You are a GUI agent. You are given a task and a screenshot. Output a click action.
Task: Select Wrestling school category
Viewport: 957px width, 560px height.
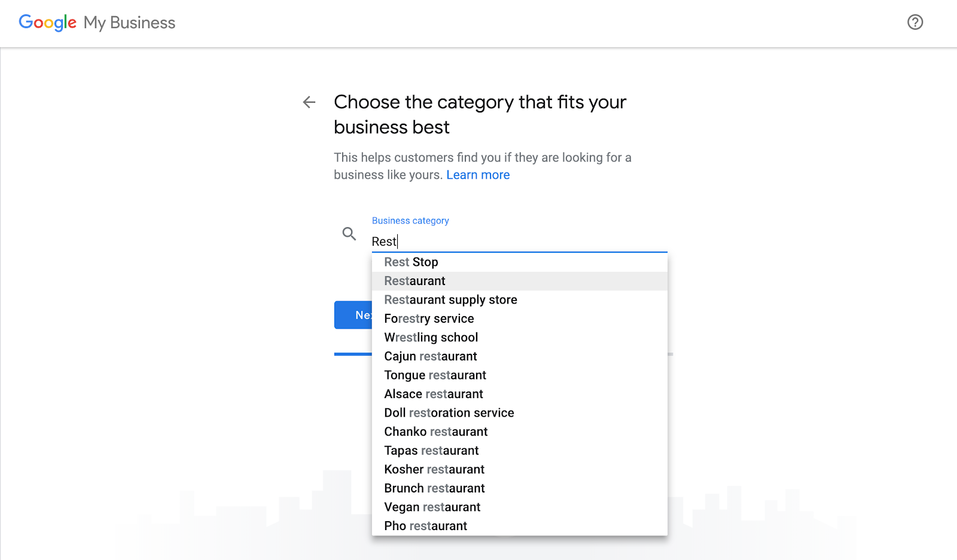(431, 338)
